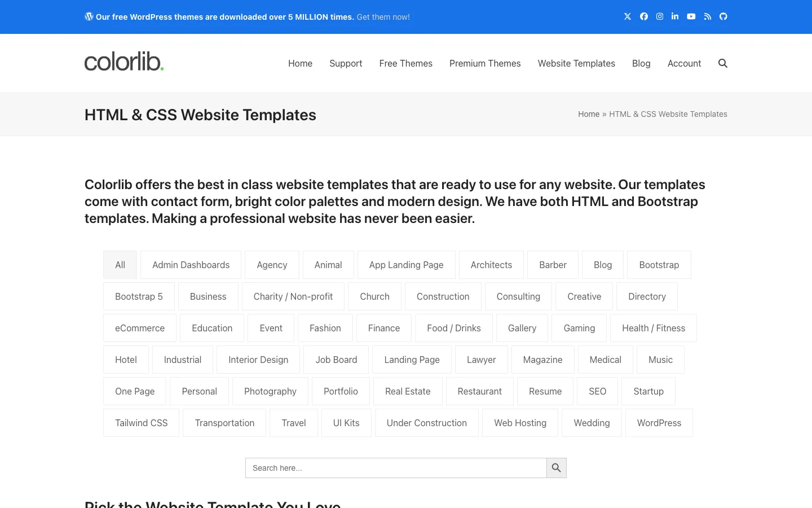Viewport: 812px width, 508px height.
Task: Select Website Templates in navigation
Action: 576,63
